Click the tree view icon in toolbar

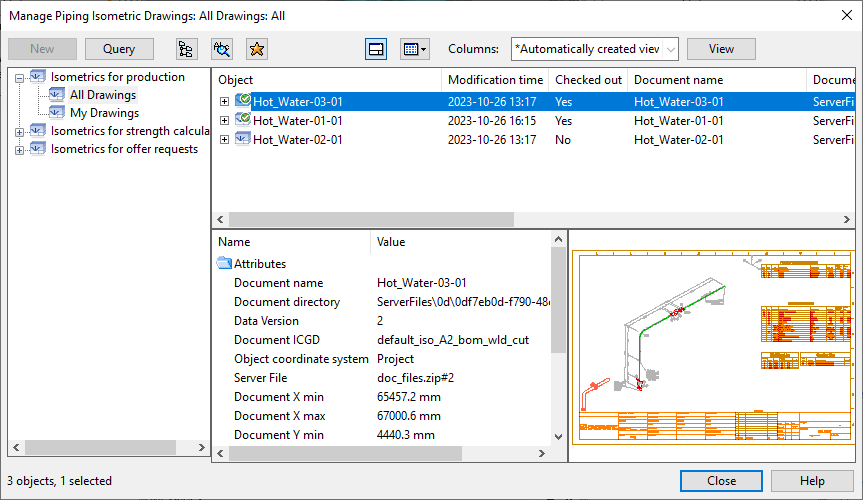point(186,49)
